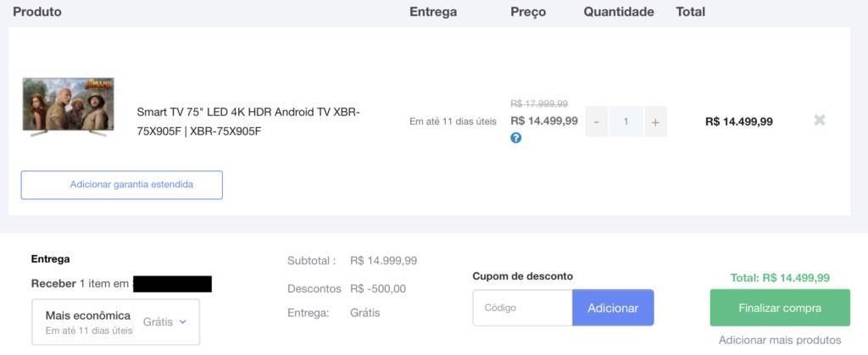Image resolution: width=868 pixels, height=355 pixels.
Task: Focus the Código coupon input field
Action: coord(522,308)
